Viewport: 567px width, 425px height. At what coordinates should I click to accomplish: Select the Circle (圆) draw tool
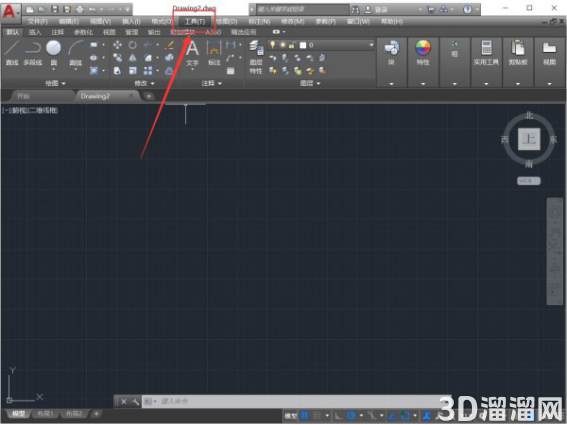tap(54, 53)
